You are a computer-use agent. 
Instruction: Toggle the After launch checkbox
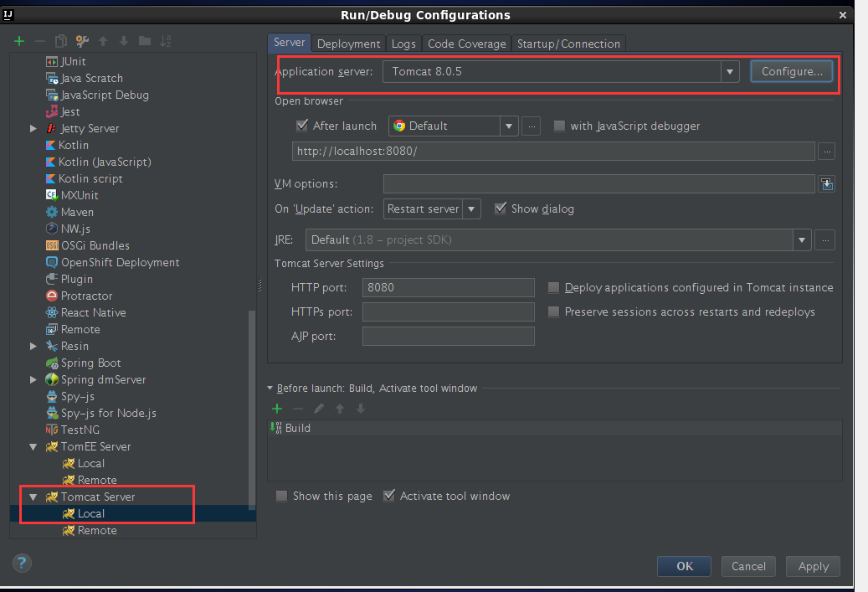pyautogui.click(x=302, y=126)
